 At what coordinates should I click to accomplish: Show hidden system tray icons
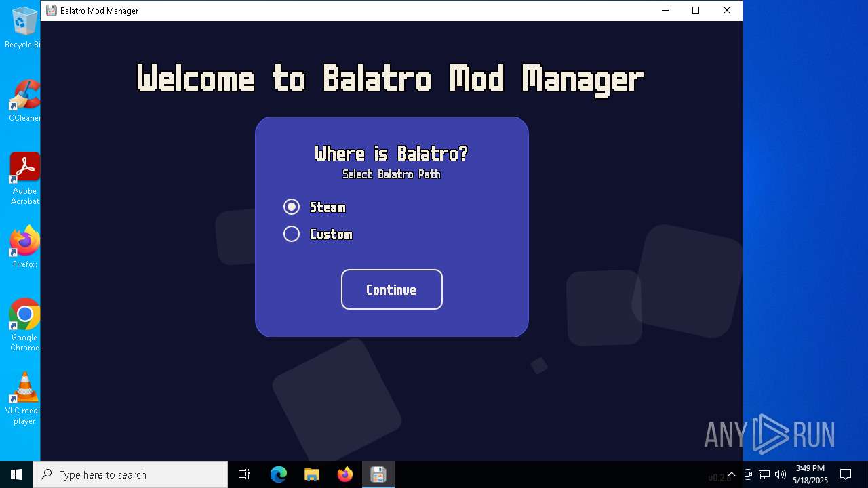pos(732,474)
